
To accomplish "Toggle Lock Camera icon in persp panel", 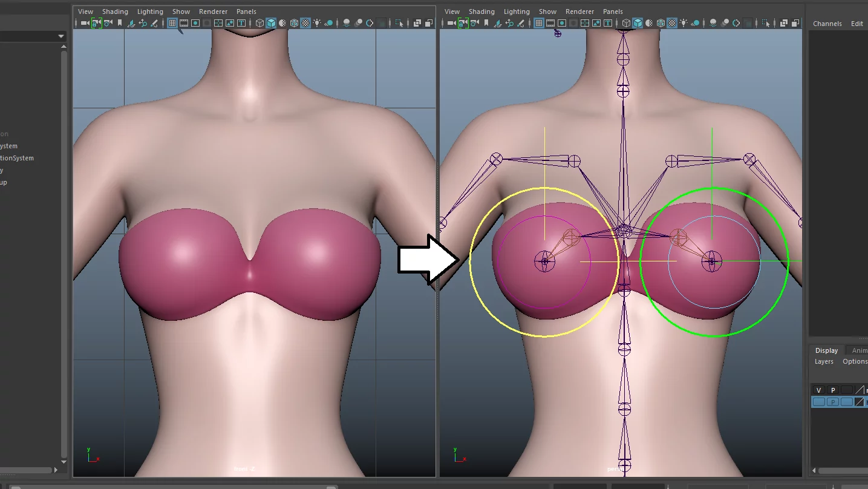I will (x=463, y=23).
